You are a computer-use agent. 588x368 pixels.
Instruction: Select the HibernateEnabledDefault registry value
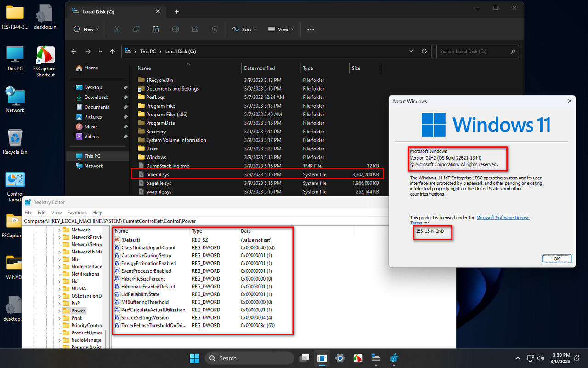148,287
